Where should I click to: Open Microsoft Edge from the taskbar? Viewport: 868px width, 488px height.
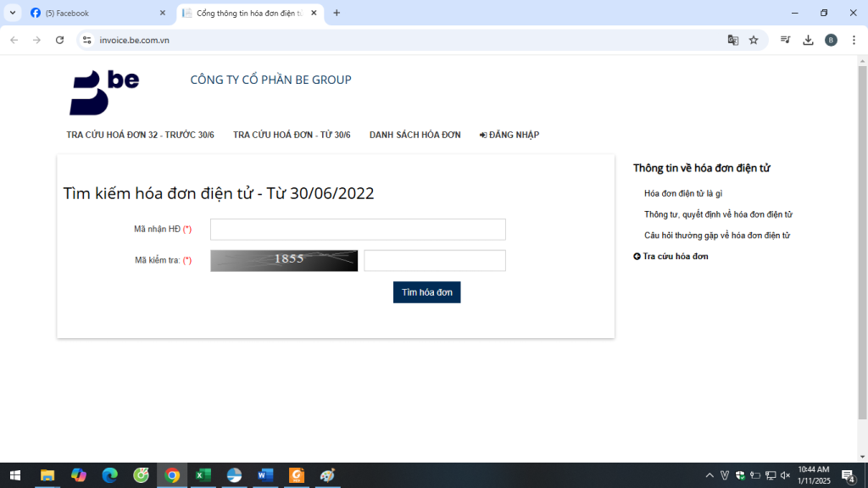tap(109, 475)
